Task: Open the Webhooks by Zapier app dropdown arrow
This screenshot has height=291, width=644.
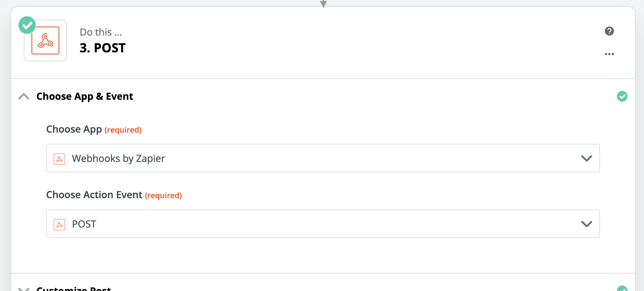Action: (587, 158)
